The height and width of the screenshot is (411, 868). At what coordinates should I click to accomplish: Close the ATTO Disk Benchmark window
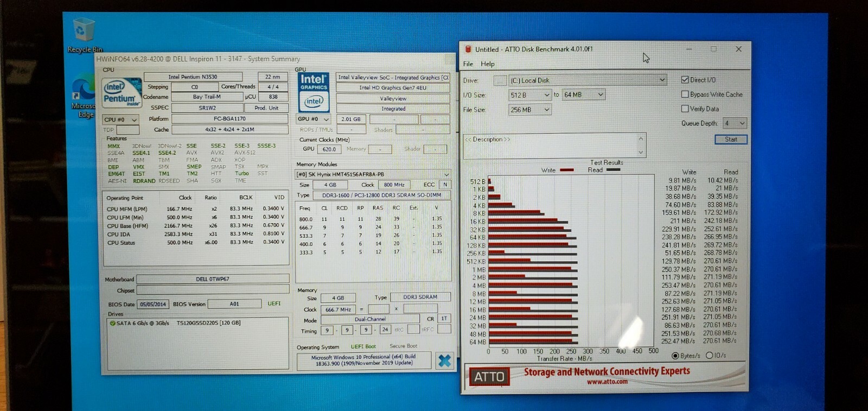[738, 49]
